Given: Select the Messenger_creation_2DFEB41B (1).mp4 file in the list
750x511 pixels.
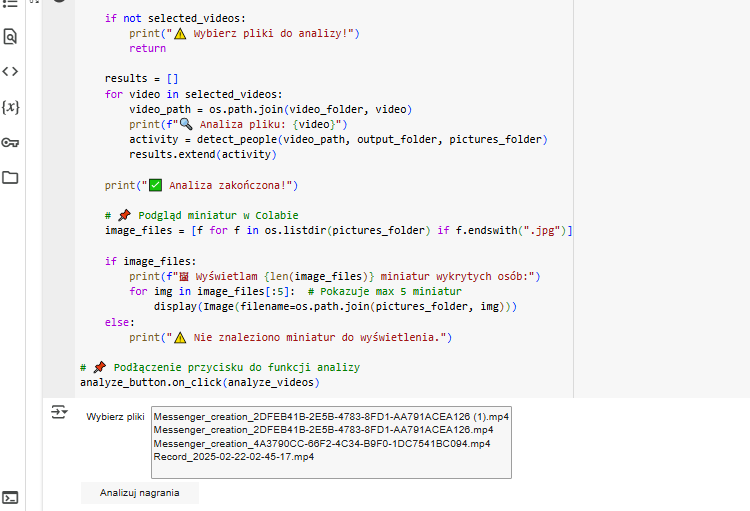Looking at the screenshot, I should (x=331, y=417).
